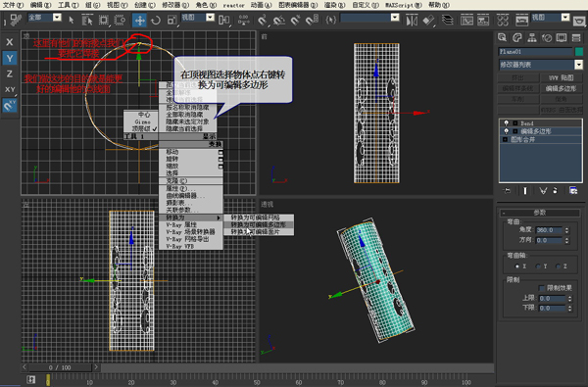Restrict axis to Z
The image size is (588, 387).
point(10,73)
